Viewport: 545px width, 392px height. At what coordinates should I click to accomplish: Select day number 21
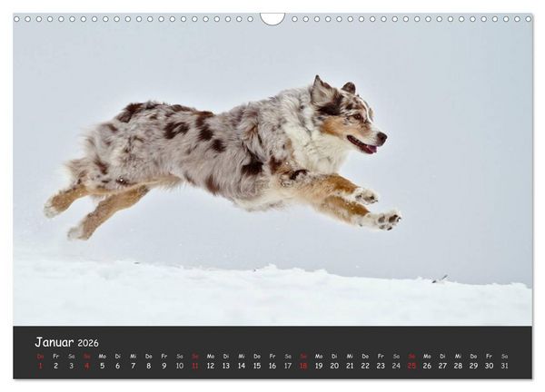350,366
